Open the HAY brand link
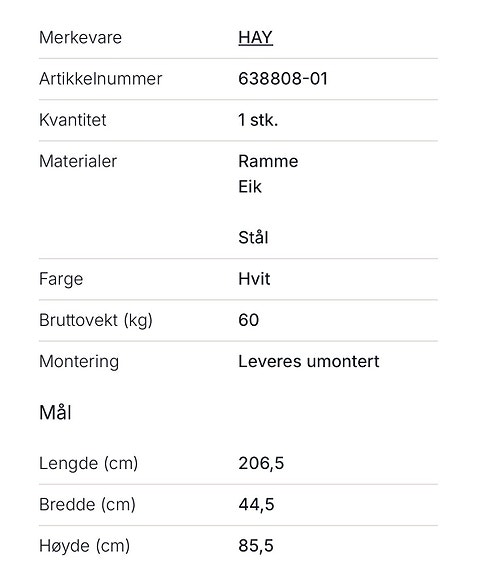Viewport: 477px width, 575px height. click(x=256, y=38)
